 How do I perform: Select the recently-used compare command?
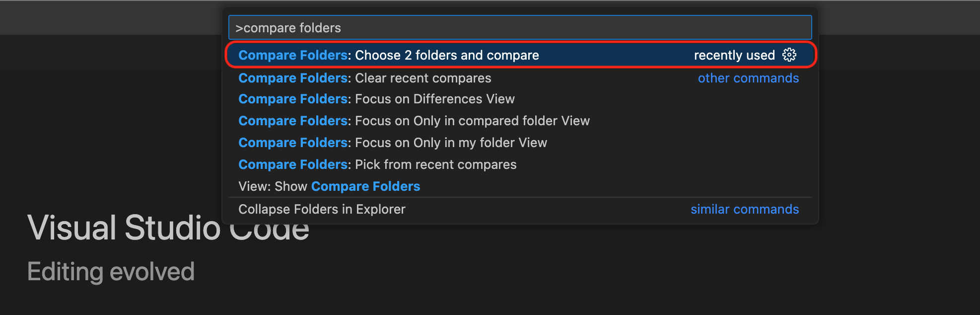447,55
